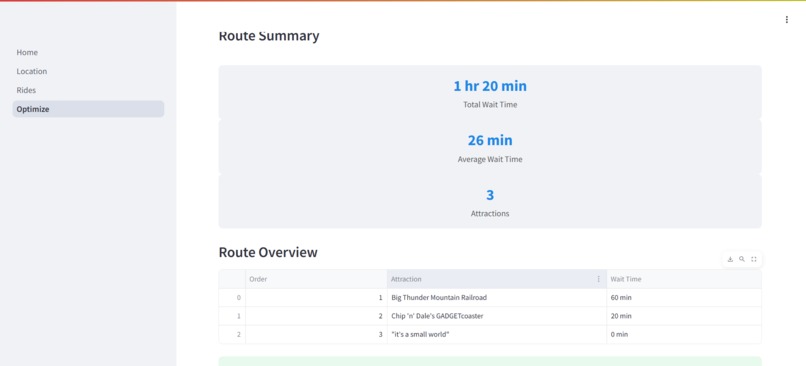The image size is (806, 366).
Task: Click the 0 min wait time cell
Action: pyautogui.click(x=684, y=335)
